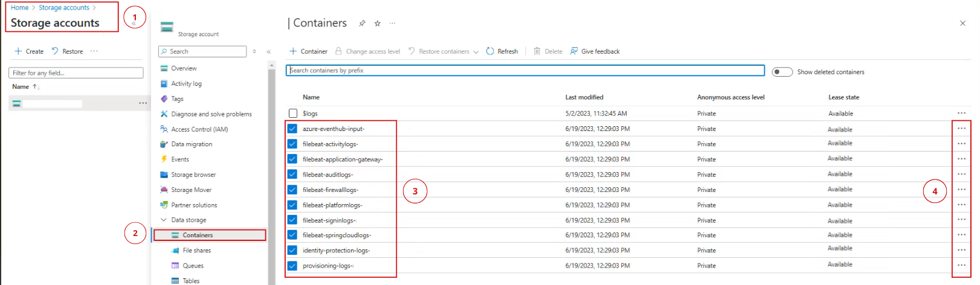
Task: Uncheck filebeat-platformlogs- container
Action: pos(292,205)
